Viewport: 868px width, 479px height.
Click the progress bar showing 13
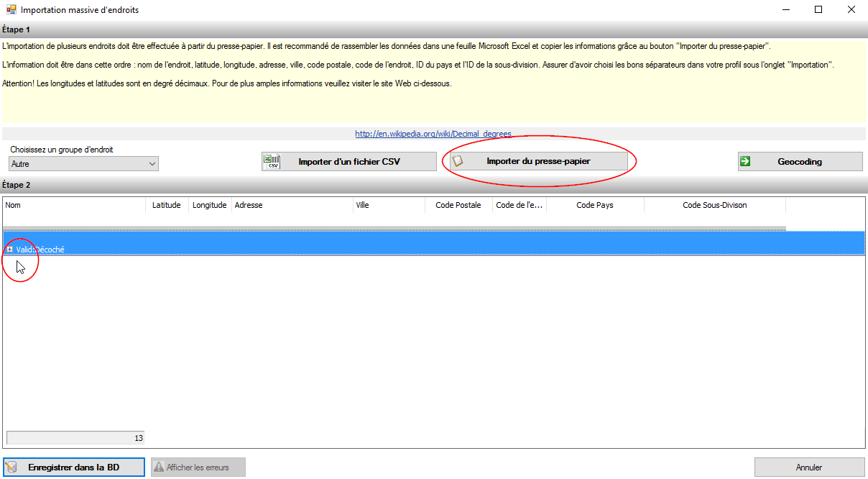click(x=75, y=438)
